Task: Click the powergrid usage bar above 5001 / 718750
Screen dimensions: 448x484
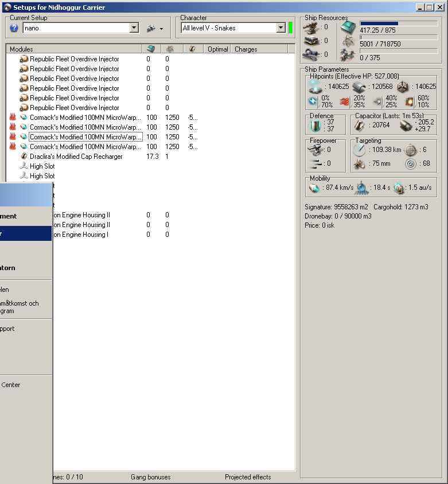Action: coord(399,37)
